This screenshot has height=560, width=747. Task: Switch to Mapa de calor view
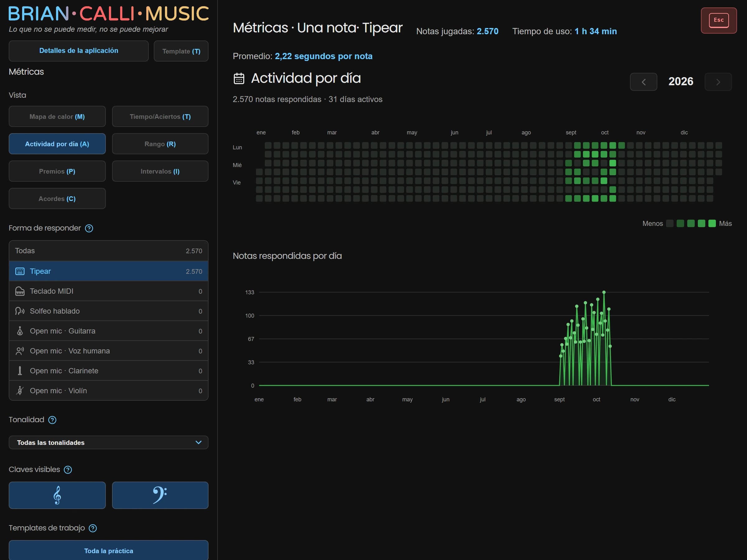coord(57,117)
